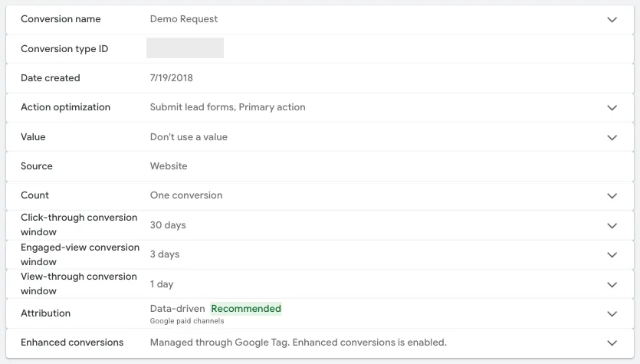Image resolution: width=640 pixels, height=364 pixels.
Task: Click 'Engaged-view conversion window' label
Action: coord(80,254)
